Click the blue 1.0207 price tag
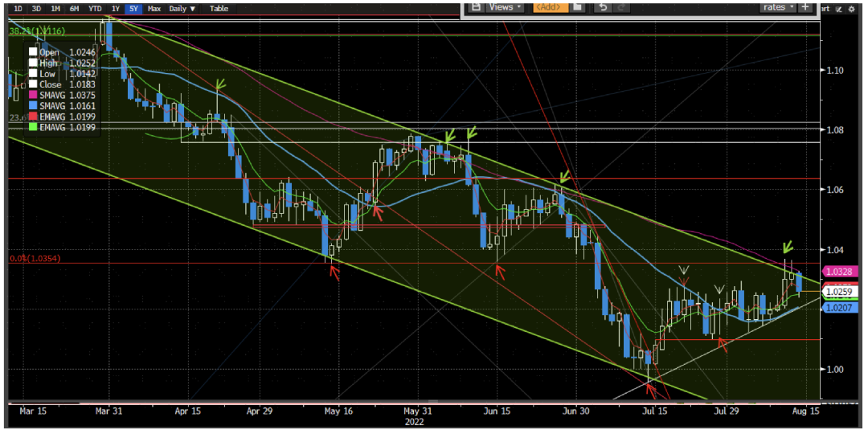This screenshot has height=434, width=868. pyautogui.click(x=839, y=307)
